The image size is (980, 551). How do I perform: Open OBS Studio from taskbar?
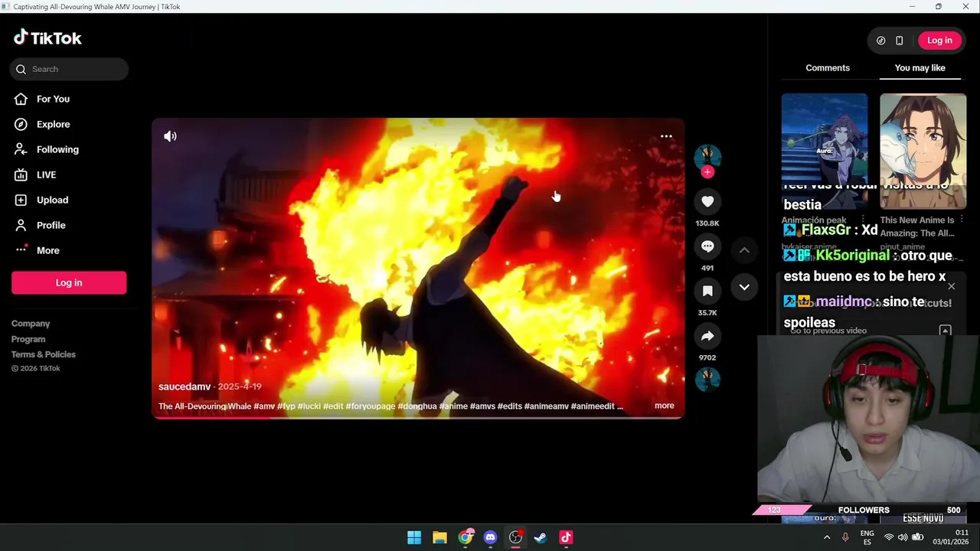pos(515,537)
